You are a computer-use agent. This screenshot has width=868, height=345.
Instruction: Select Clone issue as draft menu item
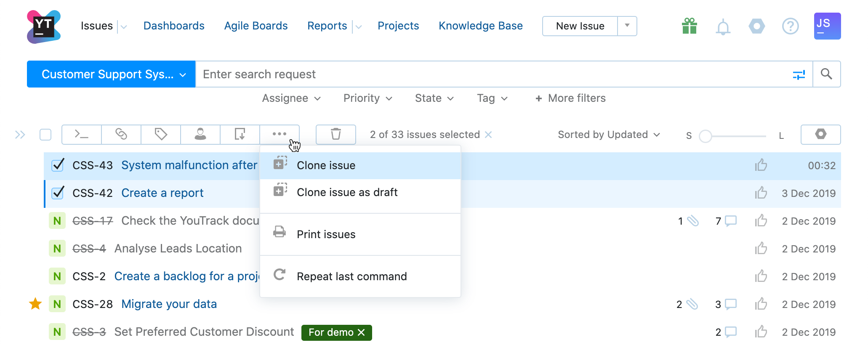[347, 192]
